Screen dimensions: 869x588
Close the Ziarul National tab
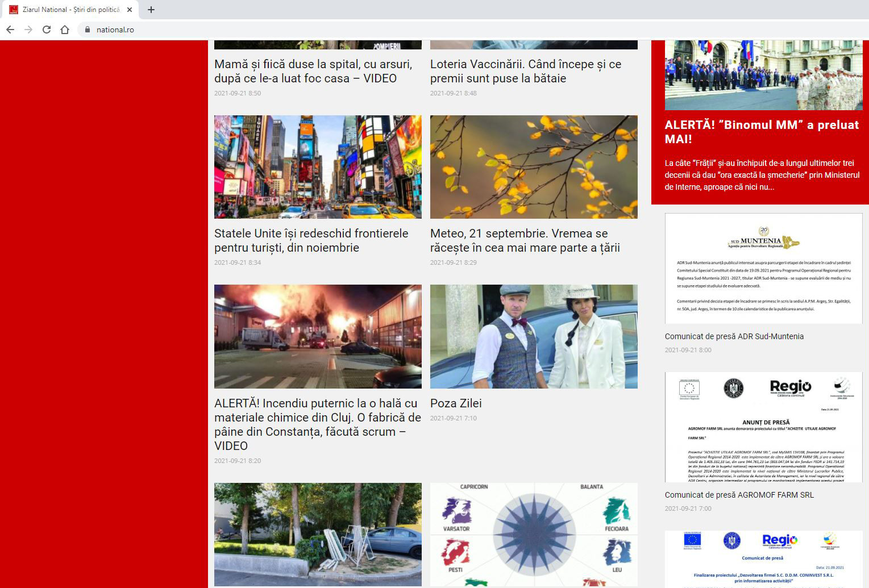click(x=130, y=10)
